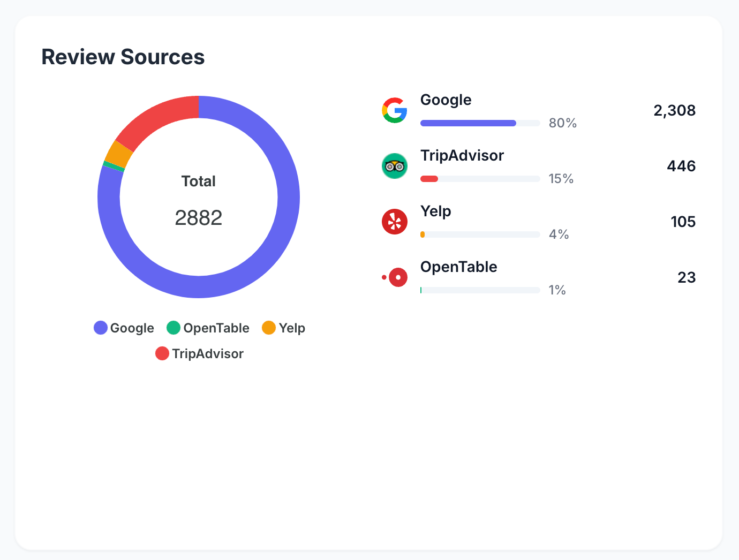Image resolution: width=739 pixels, height=560 pixels.
Task: Toggle Yelp series in chart legend
Action: [284, 328]
